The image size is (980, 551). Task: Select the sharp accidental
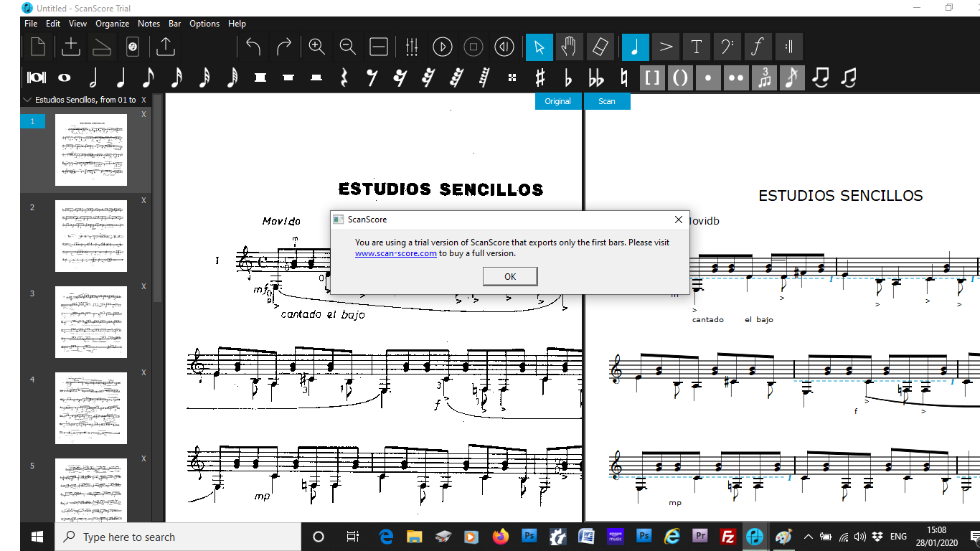tap(540, 77)
